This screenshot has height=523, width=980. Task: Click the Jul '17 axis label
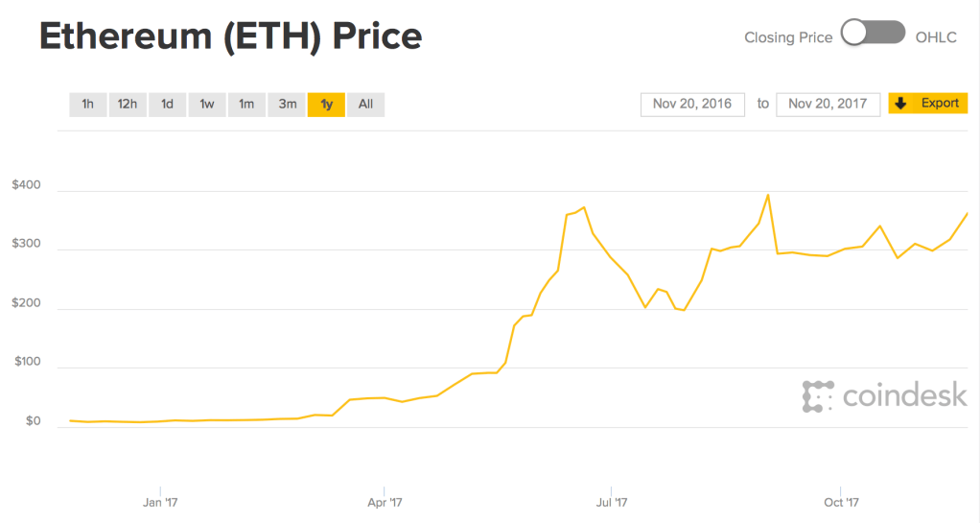pyautogui.click(x=611, y=501)
